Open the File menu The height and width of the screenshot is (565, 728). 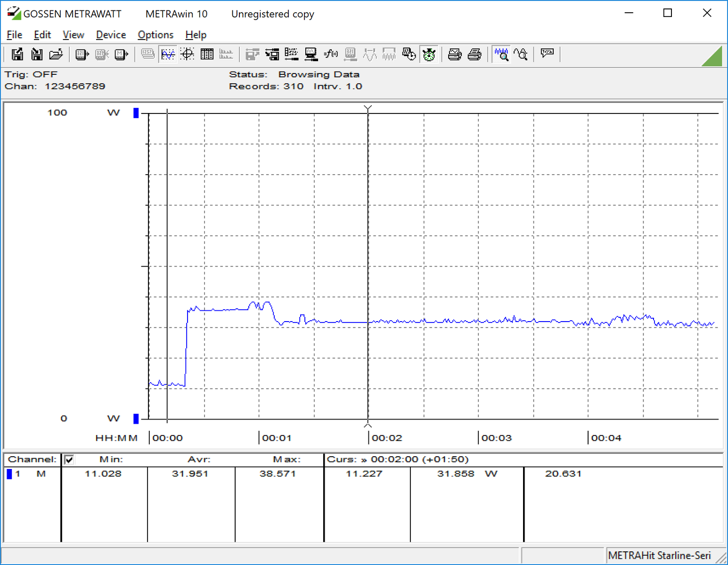(14, 35)
